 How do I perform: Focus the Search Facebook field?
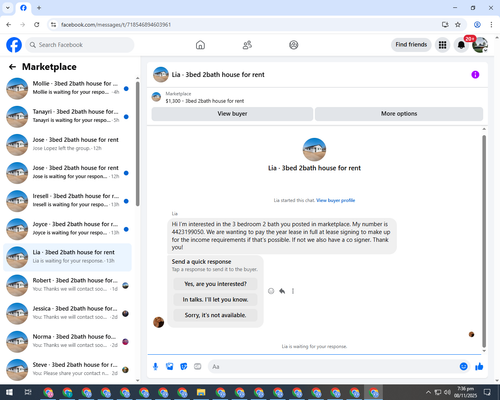tap(80, 45)
